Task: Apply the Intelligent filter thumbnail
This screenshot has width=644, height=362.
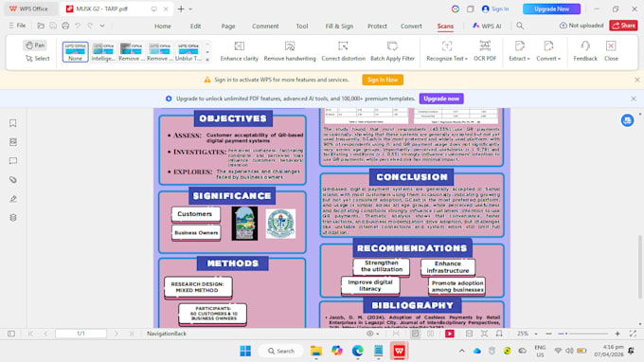Action: pos(103,52)
